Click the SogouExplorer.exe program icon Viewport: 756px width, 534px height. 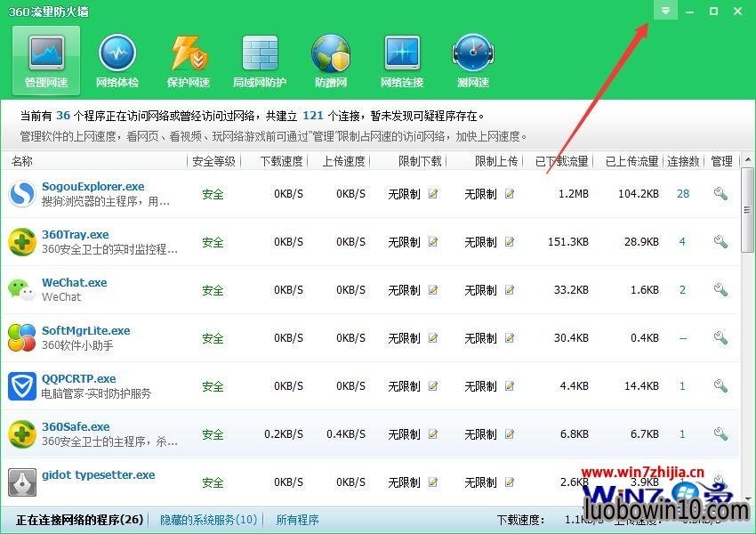pyautogui.click(x=22, y=194)
